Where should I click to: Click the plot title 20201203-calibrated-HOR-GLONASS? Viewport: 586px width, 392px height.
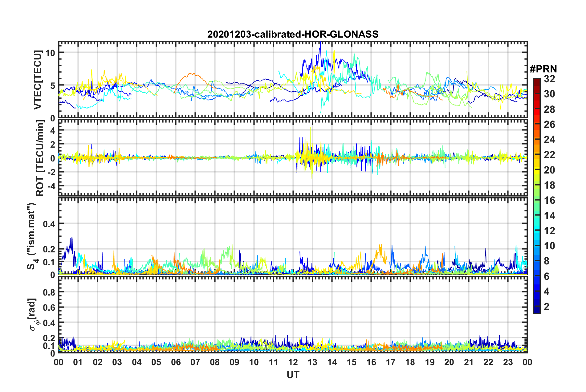[293, 34]
